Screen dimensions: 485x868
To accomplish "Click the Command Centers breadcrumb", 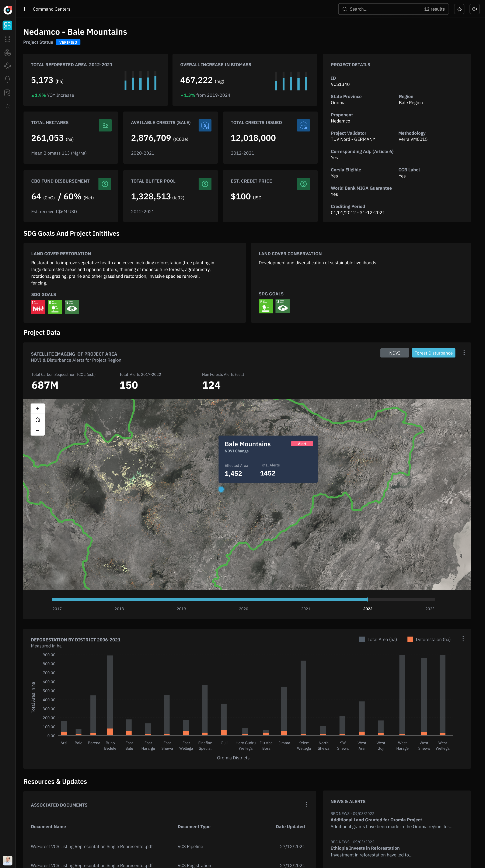I will (x=52, y=9).
